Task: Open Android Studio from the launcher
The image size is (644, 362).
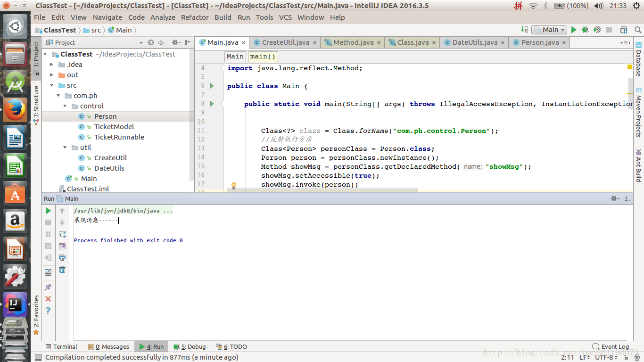Action: pos(15,82)
